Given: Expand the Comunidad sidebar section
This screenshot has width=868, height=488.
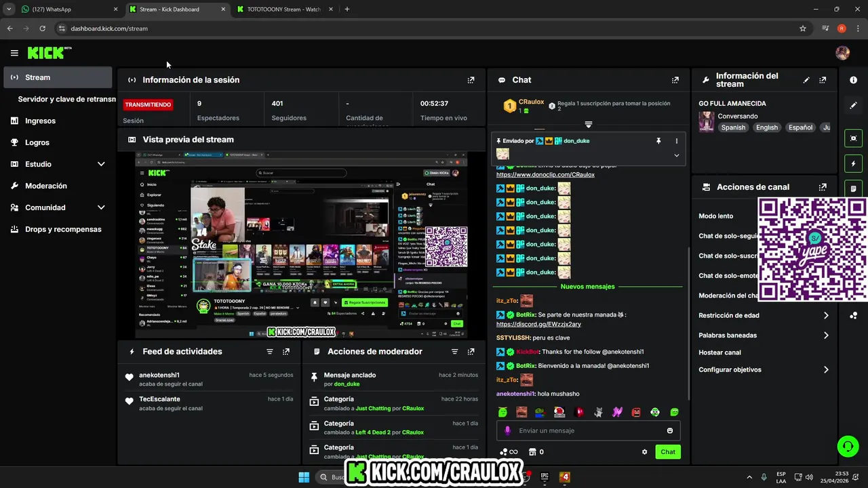Looking at the screenshot, I should tap(101, 207).
